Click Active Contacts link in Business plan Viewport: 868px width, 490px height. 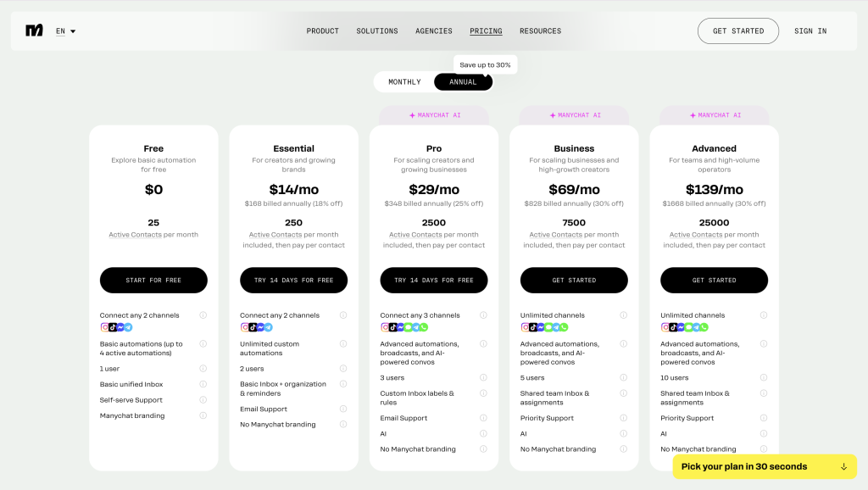556,235
